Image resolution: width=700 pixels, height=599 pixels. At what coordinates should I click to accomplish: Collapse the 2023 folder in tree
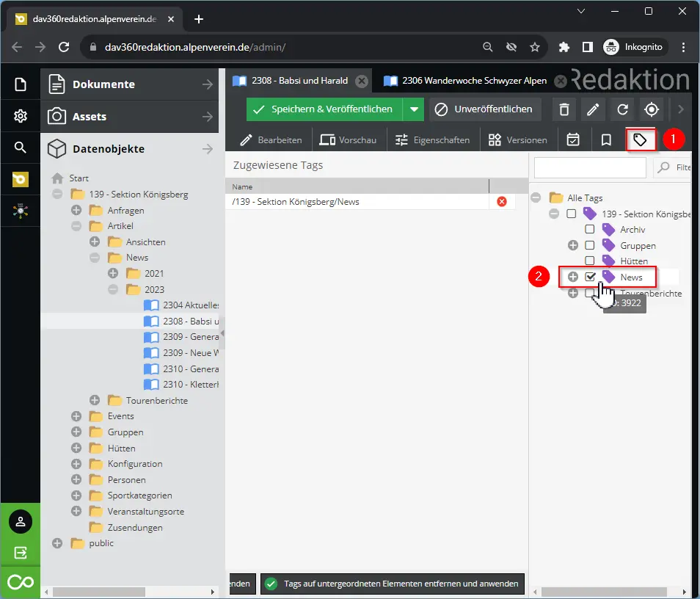tap(113, 289)
